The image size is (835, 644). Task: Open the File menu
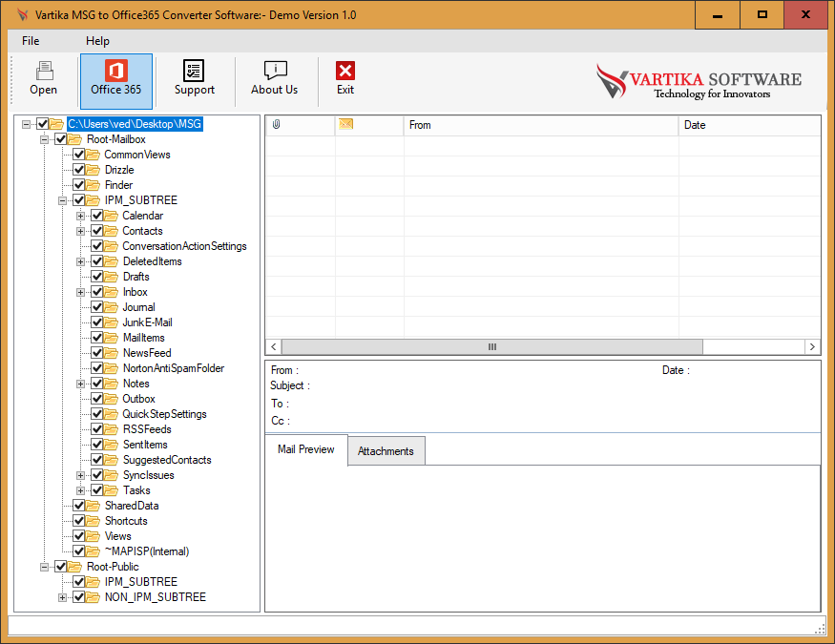31,41
